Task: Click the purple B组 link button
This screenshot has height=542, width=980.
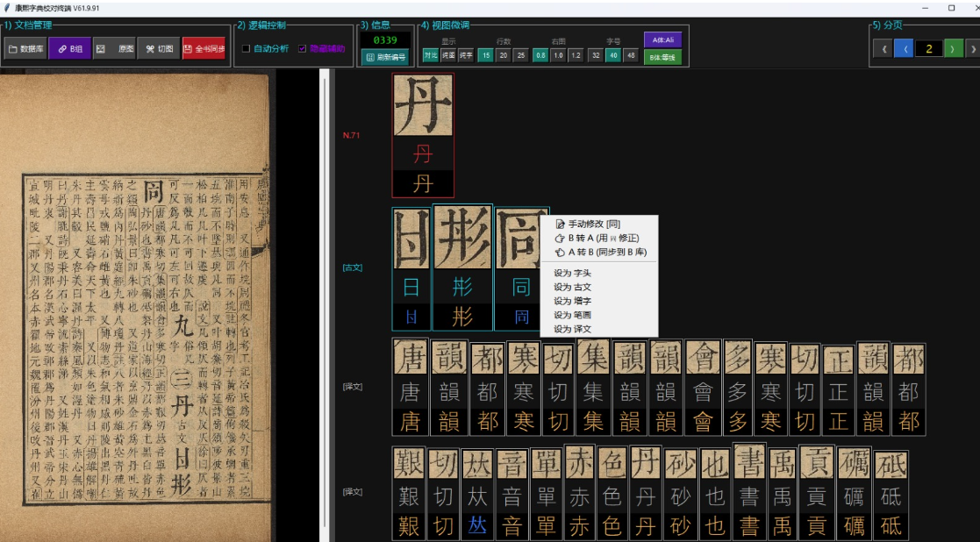Action: pyautogui.click(x=70, y=49)
